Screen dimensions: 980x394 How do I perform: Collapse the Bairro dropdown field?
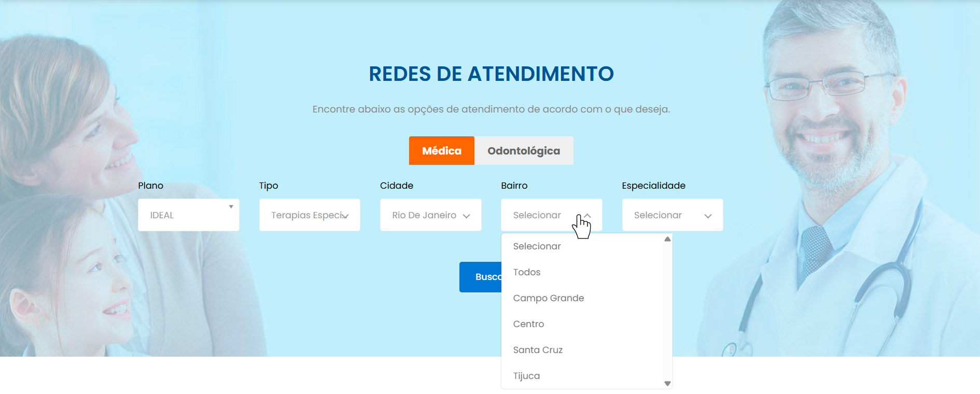coord(552,215)
